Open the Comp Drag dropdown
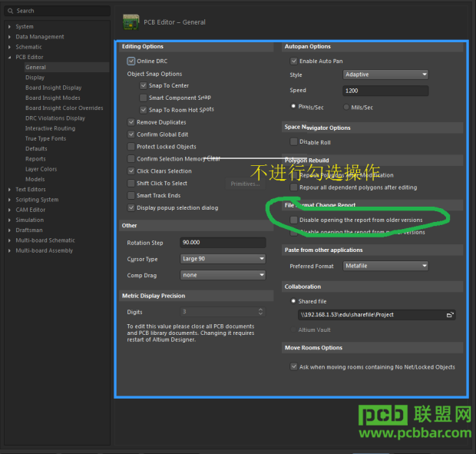 [x=223, y=275]
